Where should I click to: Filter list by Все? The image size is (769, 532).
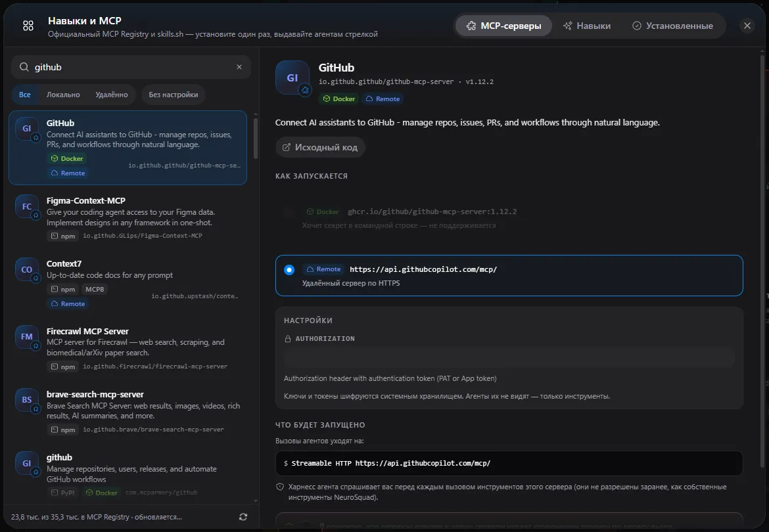(x=25, y=95)
